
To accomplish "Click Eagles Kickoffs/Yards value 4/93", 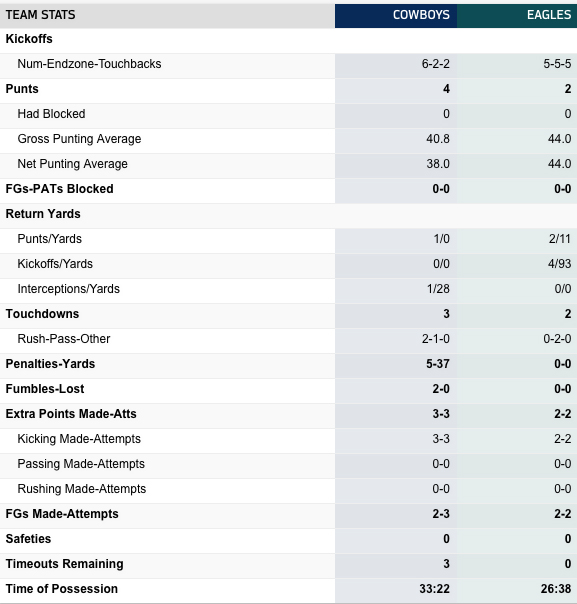I will pos(559,264).
